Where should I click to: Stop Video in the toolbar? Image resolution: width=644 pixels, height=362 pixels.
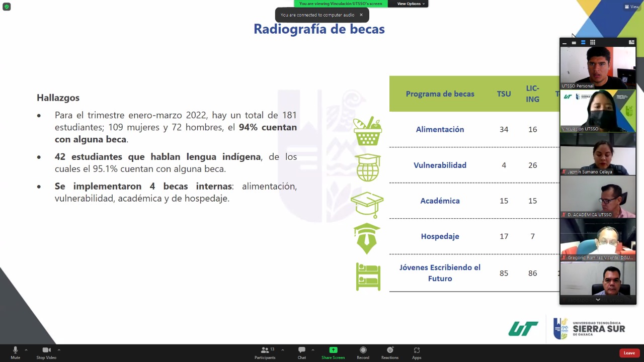tap(46, 352)
